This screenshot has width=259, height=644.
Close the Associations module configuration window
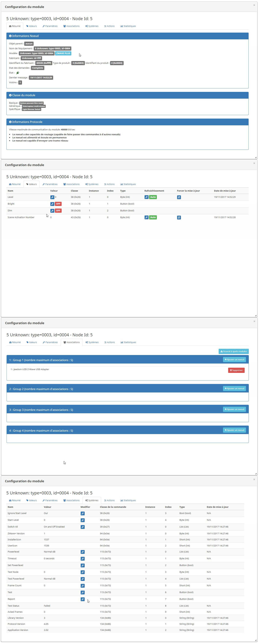tap(254, 321)
